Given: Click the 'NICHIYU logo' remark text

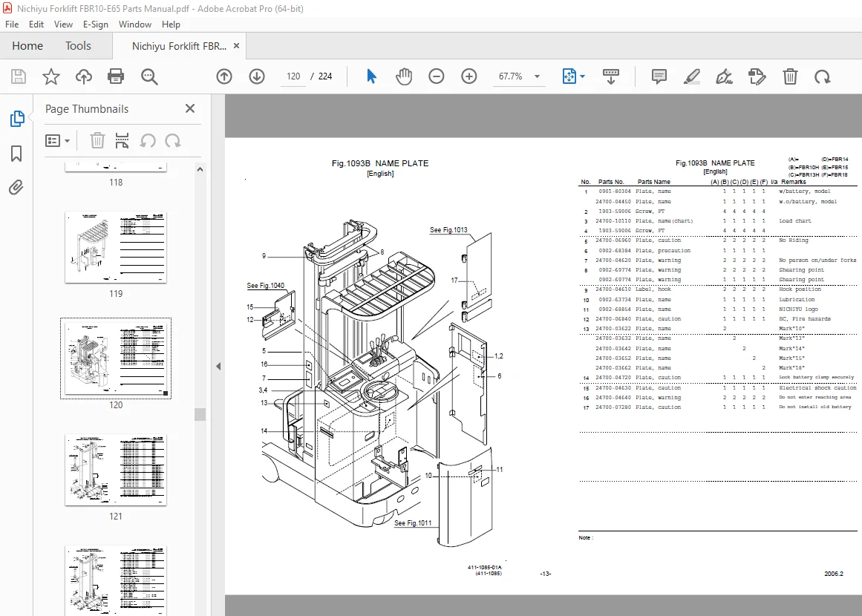Looking at the screenshot, I should [798, 309].
